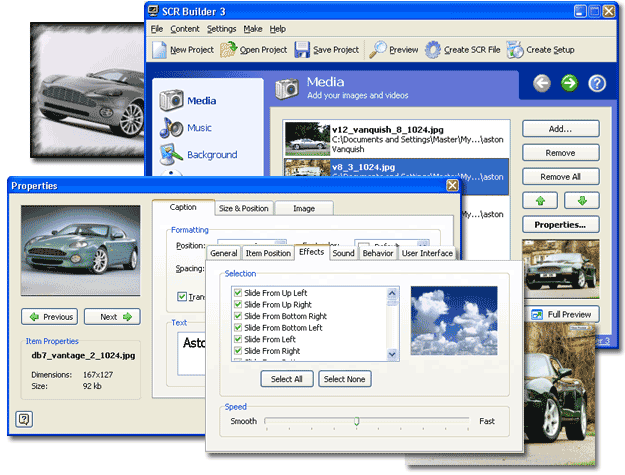This screenshot has width=625, height=475.
Task: Toggle Slide From Bottom Left effect
Action: click(x=238, y=328)
